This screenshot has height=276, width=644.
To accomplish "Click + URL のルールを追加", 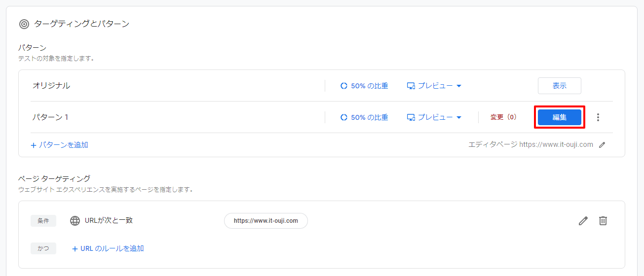I will pos(108,248).
